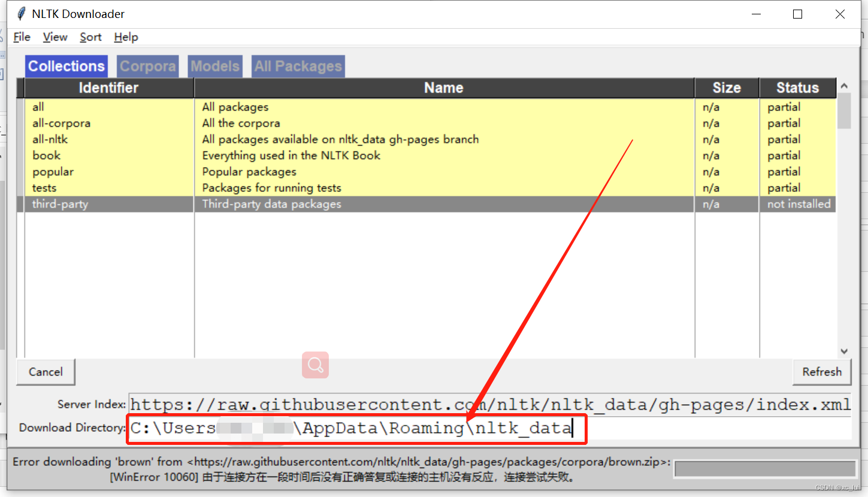This screenshot has height=497, width=868.
Task: Click the 'brown' download error message
Action: (x=341, y=469)
